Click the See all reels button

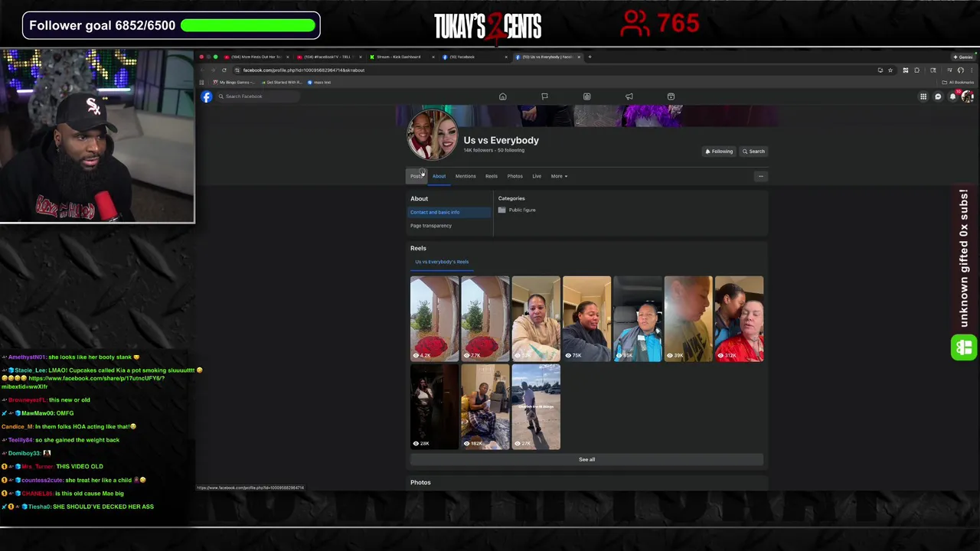coord(586,459)
